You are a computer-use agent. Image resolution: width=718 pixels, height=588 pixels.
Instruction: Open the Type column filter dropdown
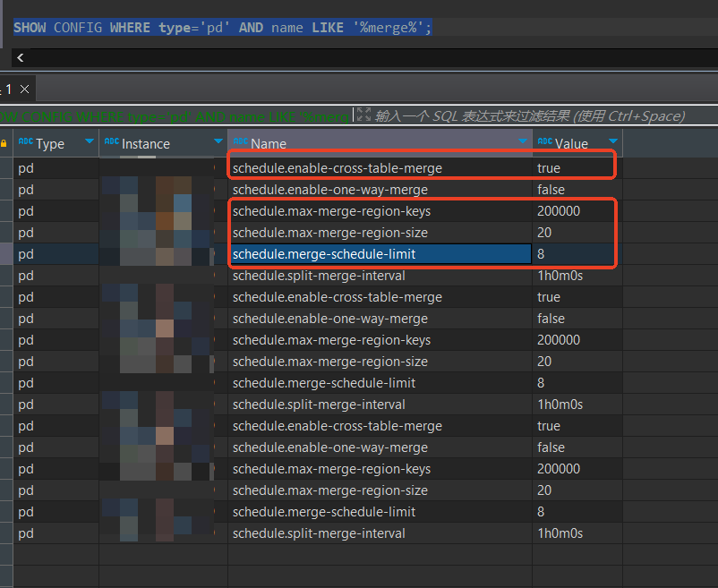coord(89,142)
